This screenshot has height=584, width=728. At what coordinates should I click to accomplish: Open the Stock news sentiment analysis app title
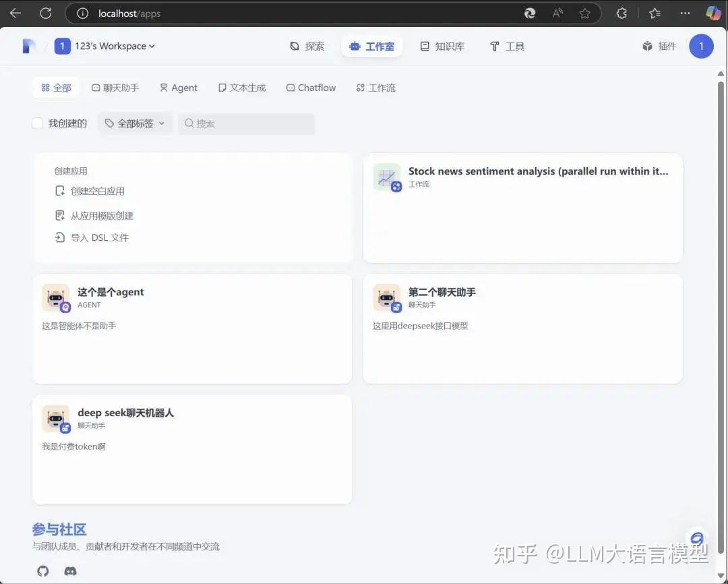point(539,171)
